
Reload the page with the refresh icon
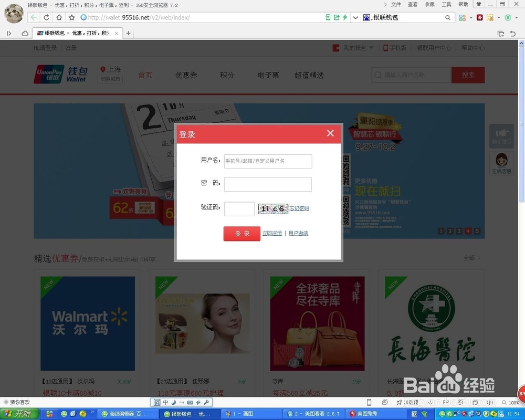(46, 17)
